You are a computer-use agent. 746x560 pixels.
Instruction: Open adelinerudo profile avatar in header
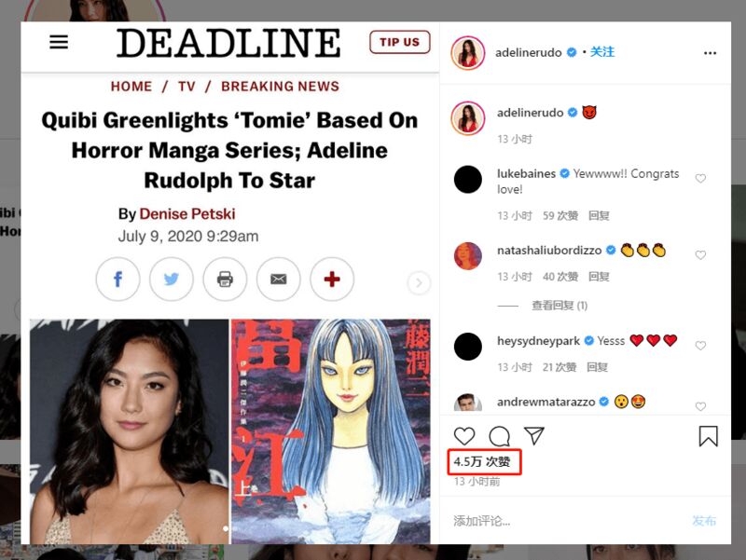(468, 53)
